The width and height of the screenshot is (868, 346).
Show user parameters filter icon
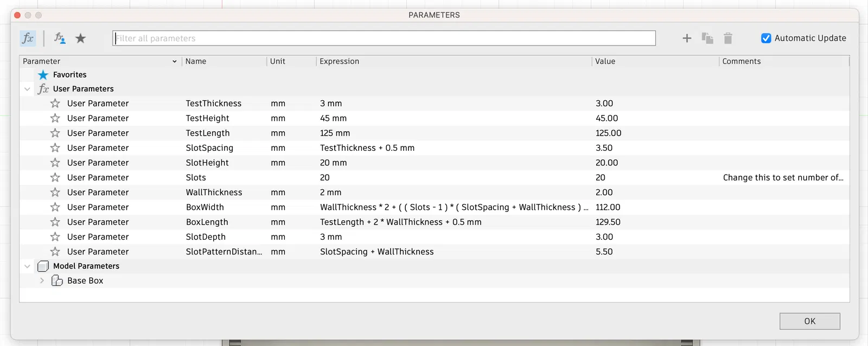point(60,38)
